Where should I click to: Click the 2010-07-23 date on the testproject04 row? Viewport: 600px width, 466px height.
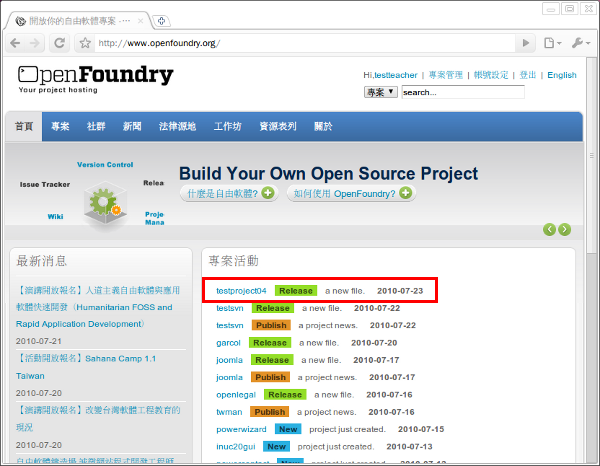tap(400, 291)
